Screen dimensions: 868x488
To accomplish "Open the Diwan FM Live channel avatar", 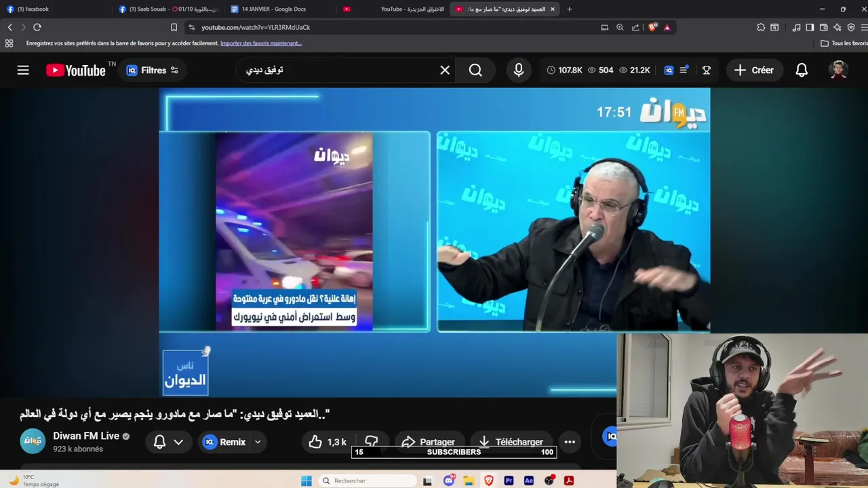I will click(x=33, y=441).
